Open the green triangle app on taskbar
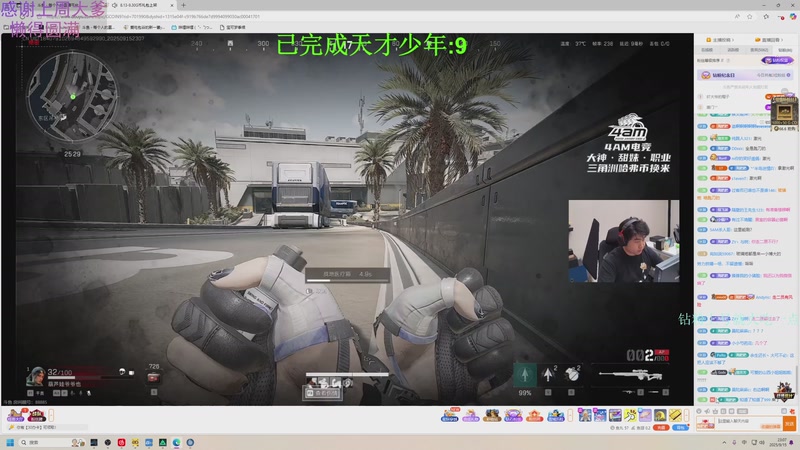Viewport: 800px width, 450px height. [x=162, y=442]
